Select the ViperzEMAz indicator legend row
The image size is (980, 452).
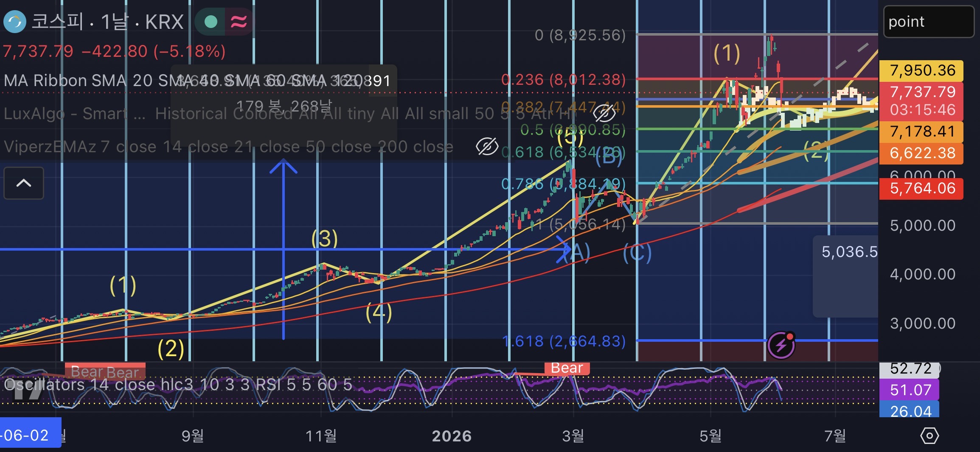click(228, 146)
